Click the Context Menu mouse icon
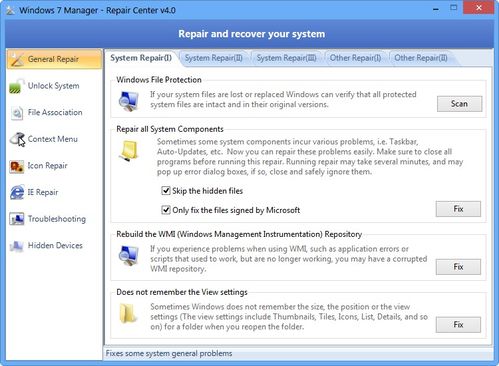Viewport: 499px width, 366px height. tap(17, 139)
